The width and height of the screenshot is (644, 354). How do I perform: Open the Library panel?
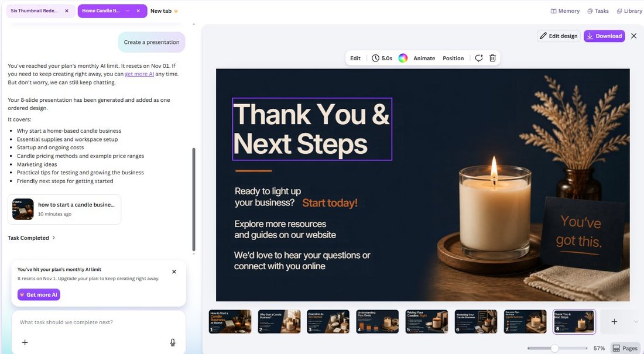pos(629,11)
